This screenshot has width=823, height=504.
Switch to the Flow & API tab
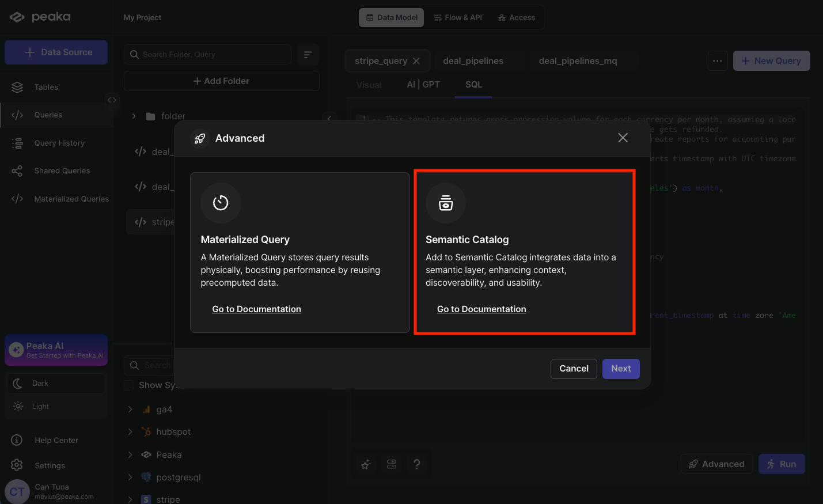pyautogui.click(x=458, y=18)
